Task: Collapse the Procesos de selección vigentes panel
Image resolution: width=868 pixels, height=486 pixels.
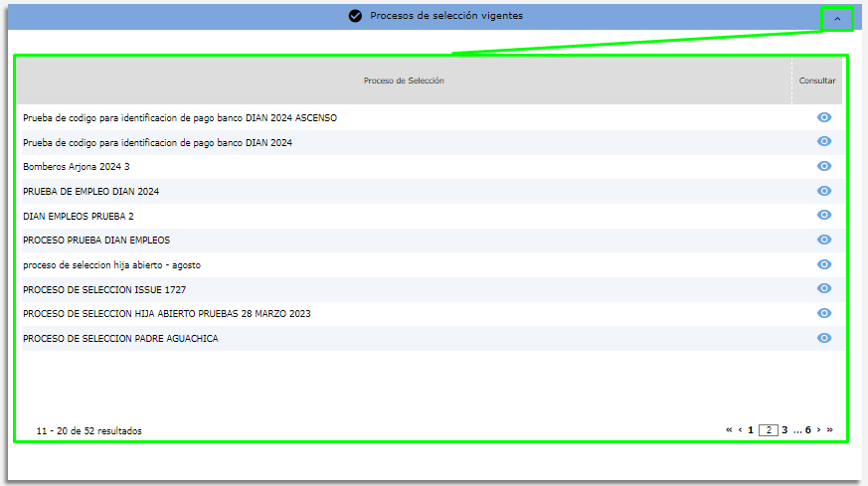Action: pos(837,18)
